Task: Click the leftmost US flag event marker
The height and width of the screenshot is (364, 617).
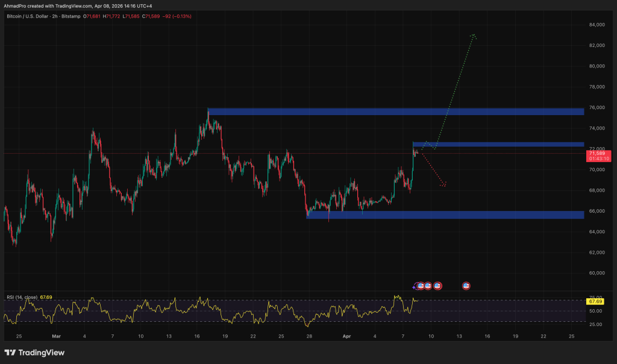Action: (421, 286)
